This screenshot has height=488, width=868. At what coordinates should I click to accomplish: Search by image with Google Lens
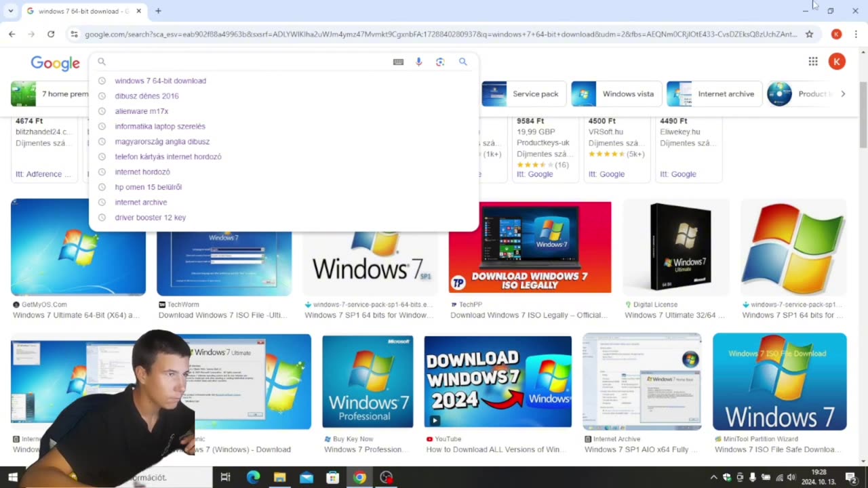(440, 62)
